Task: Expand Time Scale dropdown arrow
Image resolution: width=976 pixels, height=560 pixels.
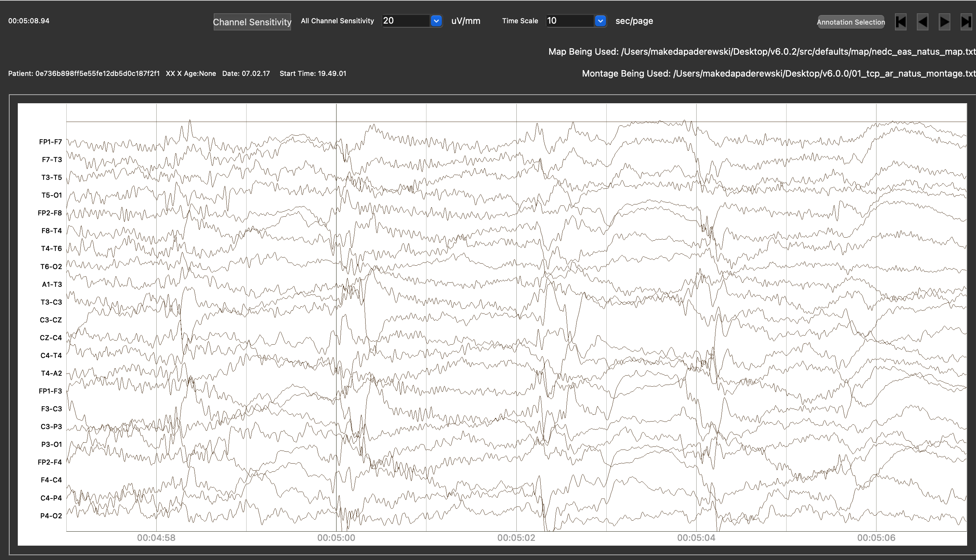Action: [x=600, y=21]
